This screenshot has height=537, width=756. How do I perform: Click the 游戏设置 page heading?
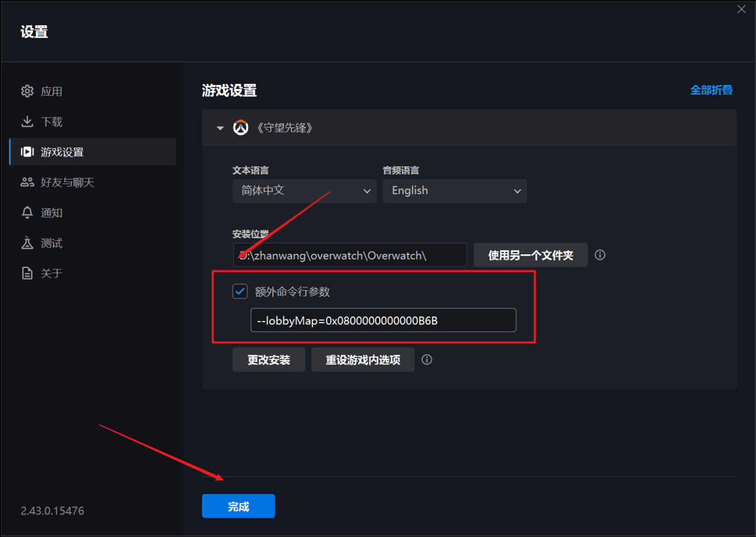229,90
